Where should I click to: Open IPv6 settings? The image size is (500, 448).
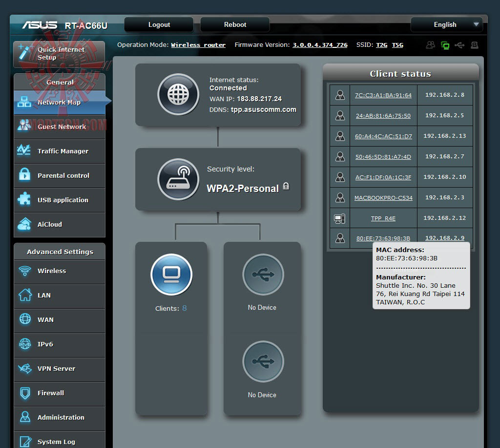coord(59,344)
